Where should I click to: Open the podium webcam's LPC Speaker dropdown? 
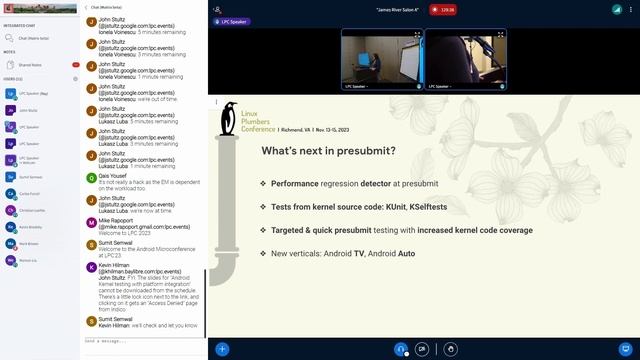click(357, 87)
